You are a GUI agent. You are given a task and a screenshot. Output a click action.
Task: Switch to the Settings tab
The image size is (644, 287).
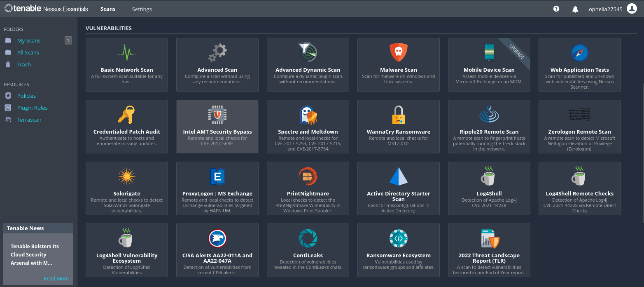pos(142,9)
